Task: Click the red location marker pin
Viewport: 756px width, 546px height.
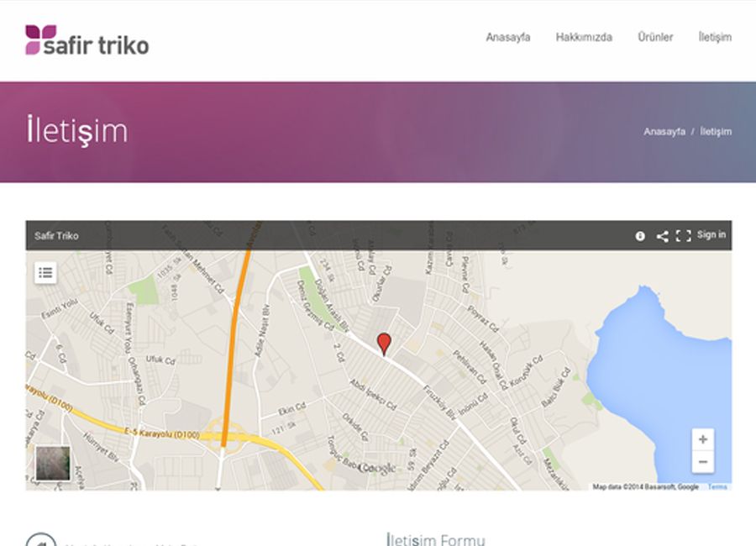Action: [384, 343]
